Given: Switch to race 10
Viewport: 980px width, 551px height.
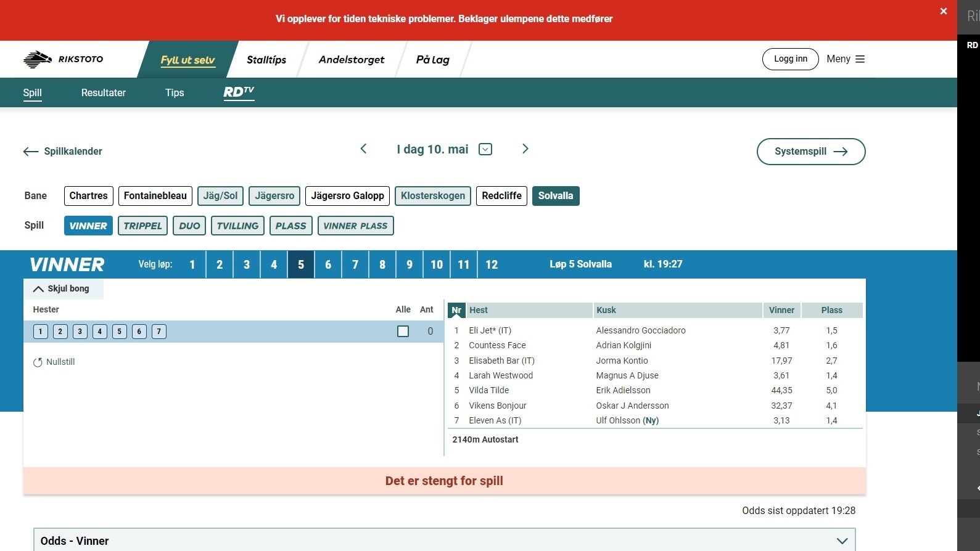Looking at the screenshot, I should 437,264.
